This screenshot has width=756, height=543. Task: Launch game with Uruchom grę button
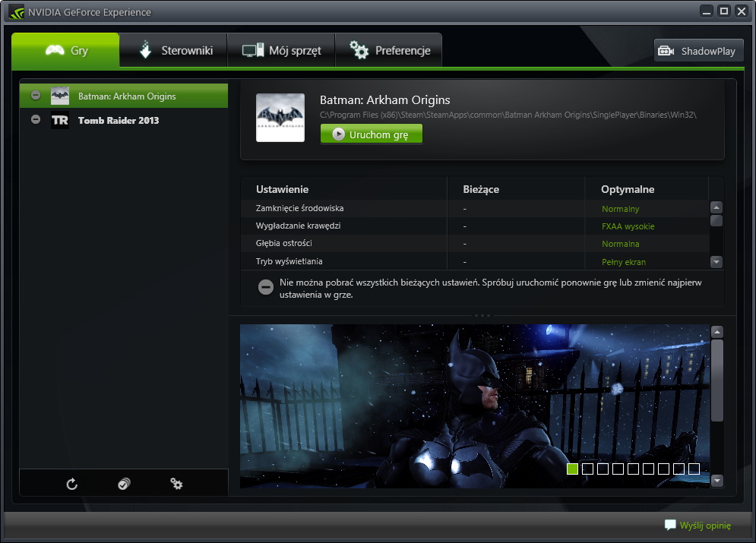click(x=372, y=134)
